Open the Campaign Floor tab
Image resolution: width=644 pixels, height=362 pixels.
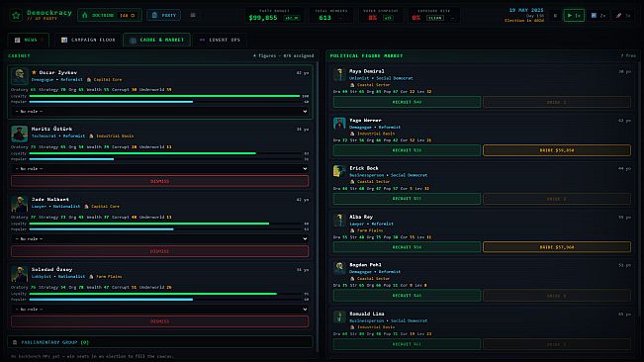tap(88, 40)
